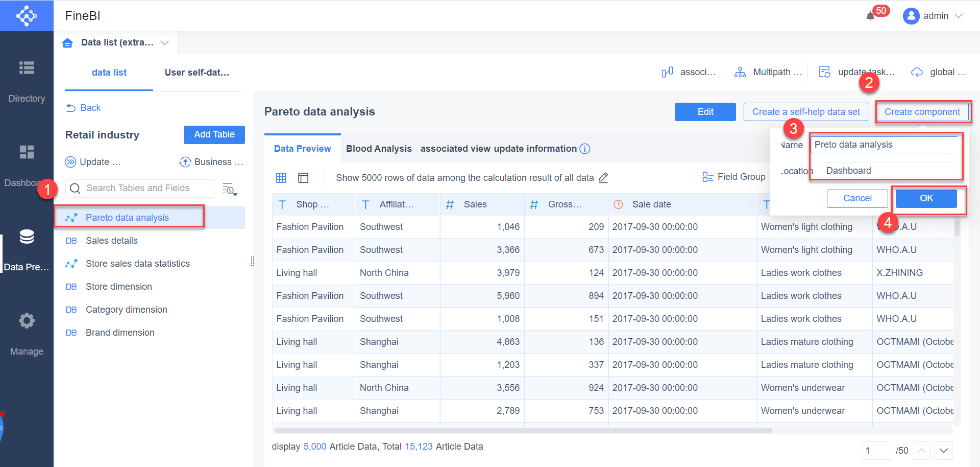Switch to the data list tab
Screen dimensions: 980x467
[109, 73]
